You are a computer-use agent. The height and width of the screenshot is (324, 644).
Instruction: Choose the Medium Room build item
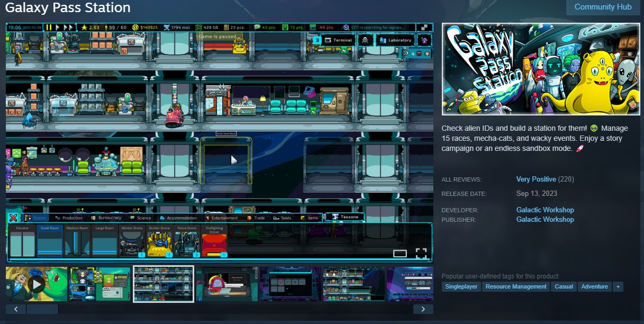[77, 241]
